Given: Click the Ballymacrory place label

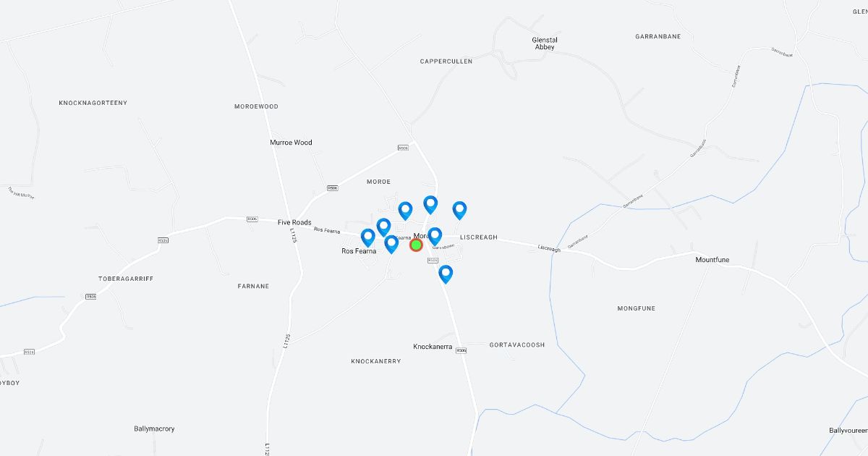Looking at the screenshot, I should (154, 428).
